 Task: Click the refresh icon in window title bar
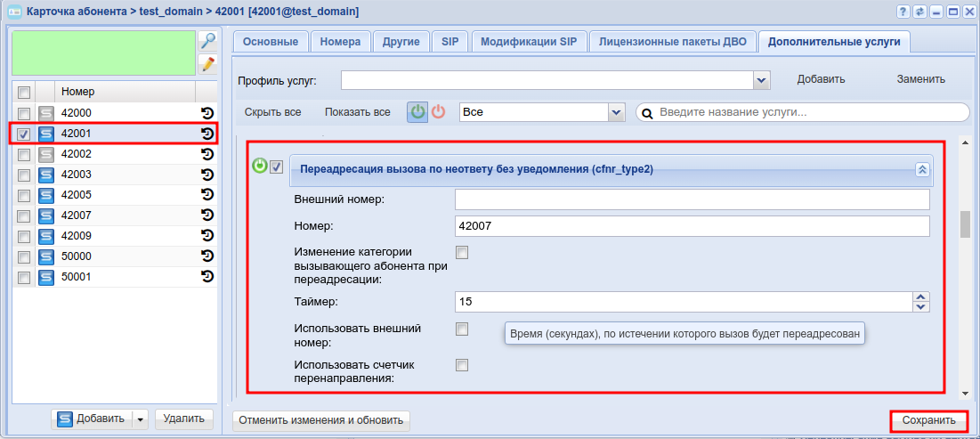coord(919,12)
